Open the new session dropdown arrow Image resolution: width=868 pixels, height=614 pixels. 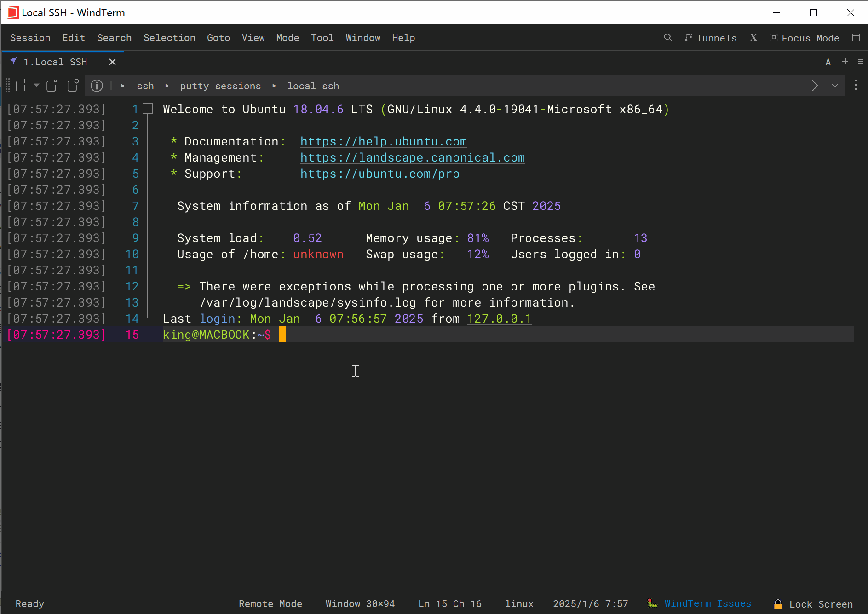point(36,86)
